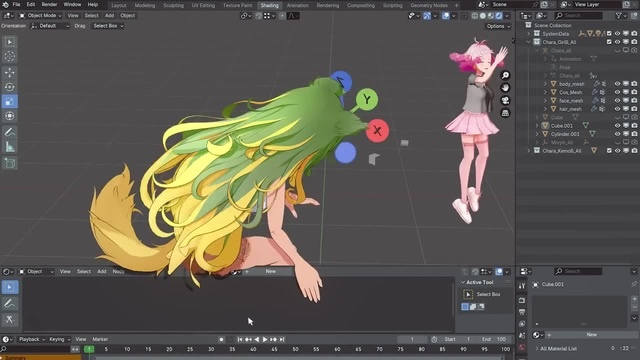Open the Object Mode dropdown
The height and width of the screenshot is (360, 640).
(40, 16)
